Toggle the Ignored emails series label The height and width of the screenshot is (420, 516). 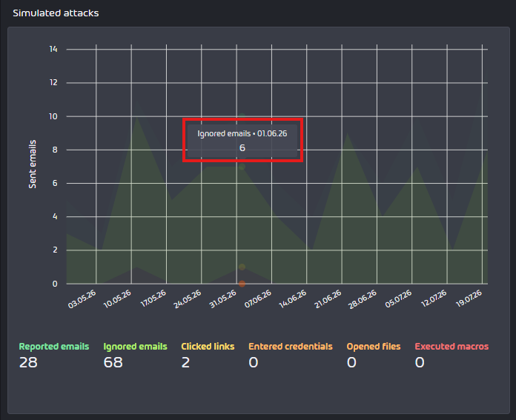pyautogui.click(x=135, y=347)
